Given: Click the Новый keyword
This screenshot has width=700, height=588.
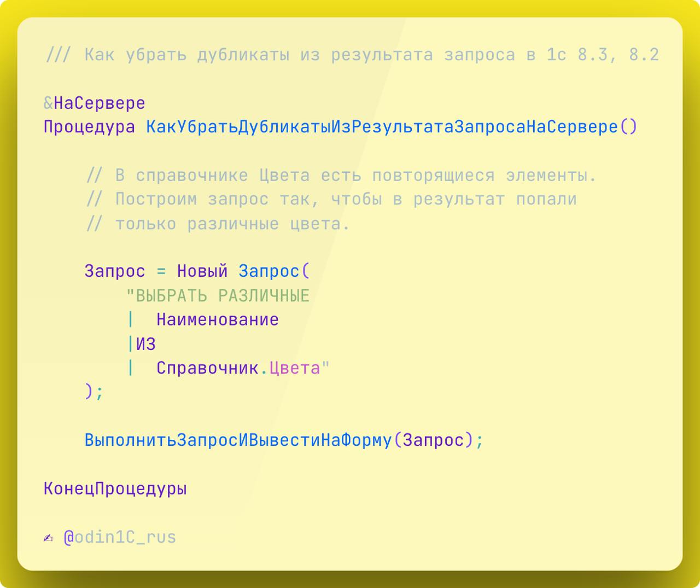Looking at the screenshot, I should (202, 271).
